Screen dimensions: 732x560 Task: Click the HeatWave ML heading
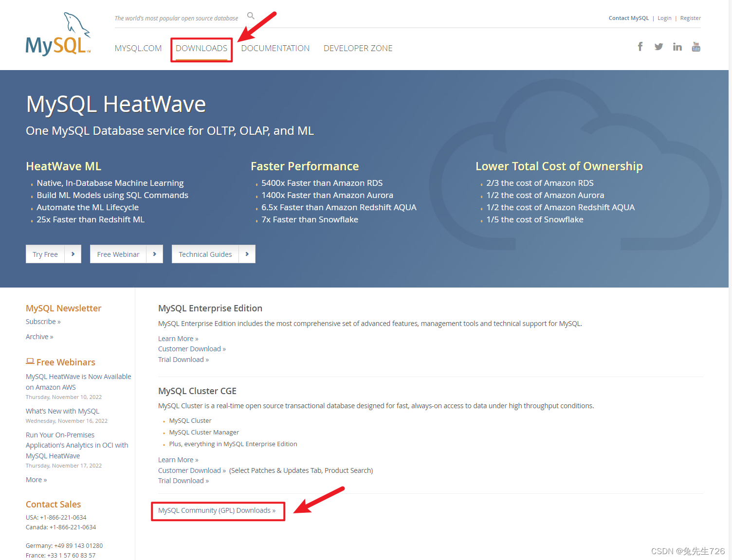pyautogui.click(x=64, y=166)
